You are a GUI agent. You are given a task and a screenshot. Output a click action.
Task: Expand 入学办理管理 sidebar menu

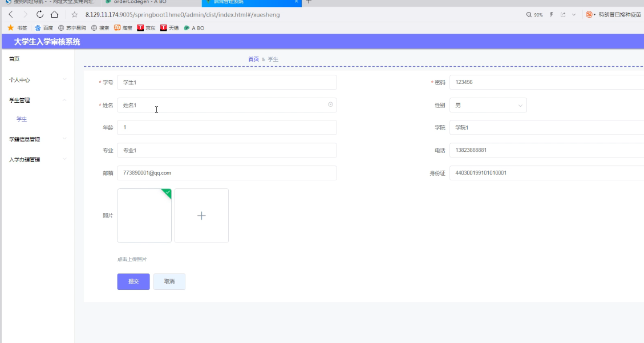tap(38, 159)
